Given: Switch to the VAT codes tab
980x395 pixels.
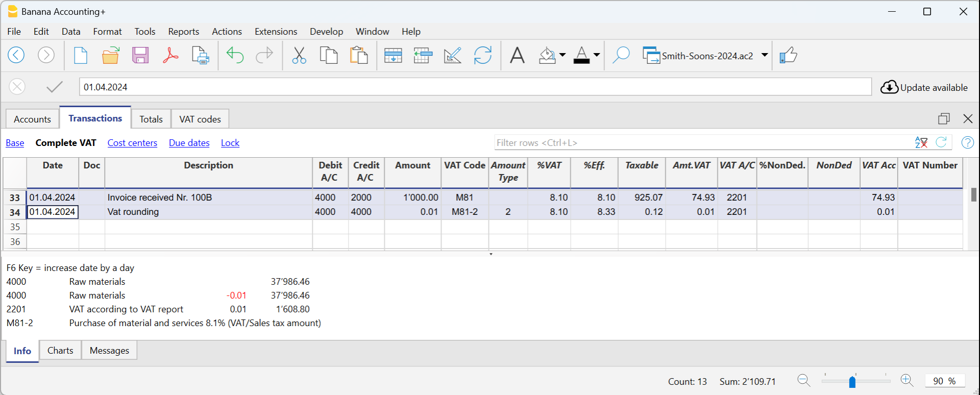Looking at the screenshot, I should [200, 119].
